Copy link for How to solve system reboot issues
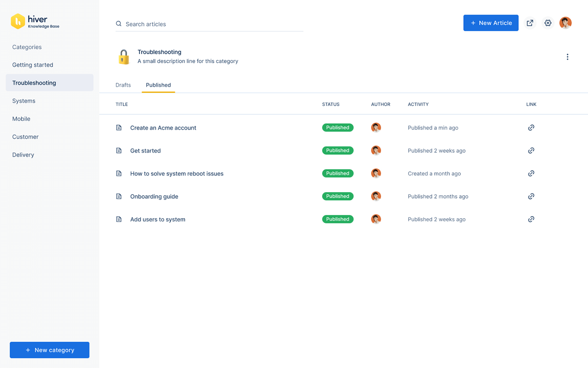This screenshot has width=588, height=368. tap(531, 173)
